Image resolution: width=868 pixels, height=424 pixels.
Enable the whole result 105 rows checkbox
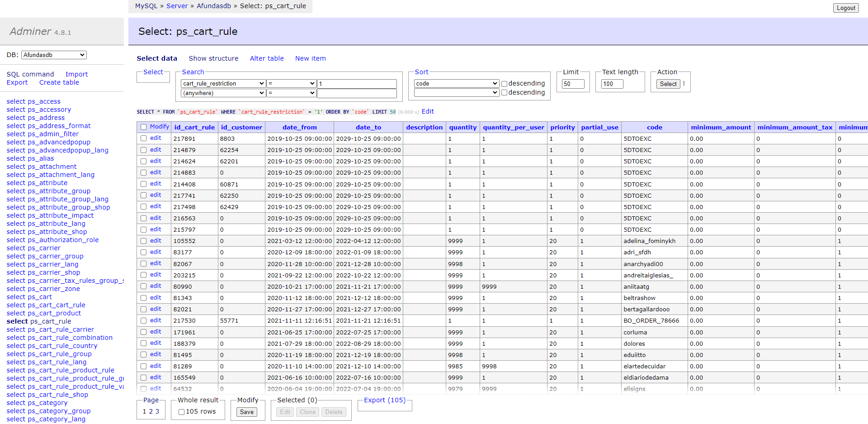(181, 412)
